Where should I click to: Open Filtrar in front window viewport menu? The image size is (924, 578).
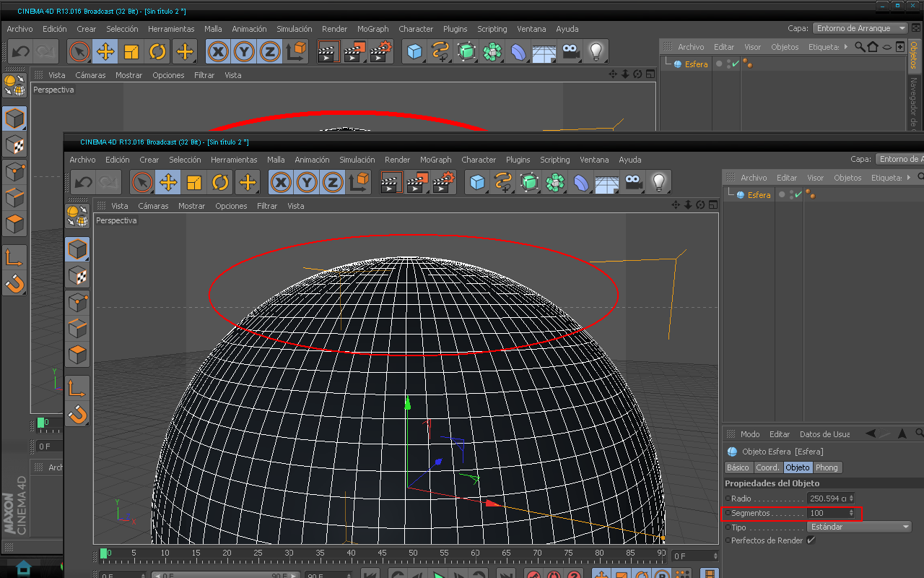(x=267, y=206)
